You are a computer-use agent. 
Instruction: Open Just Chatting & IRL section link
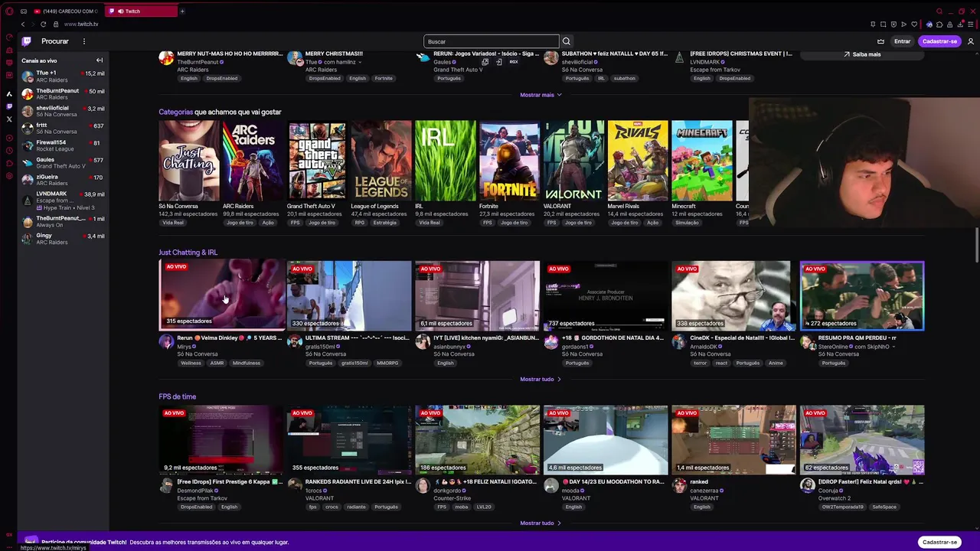[x=188, y=252]
